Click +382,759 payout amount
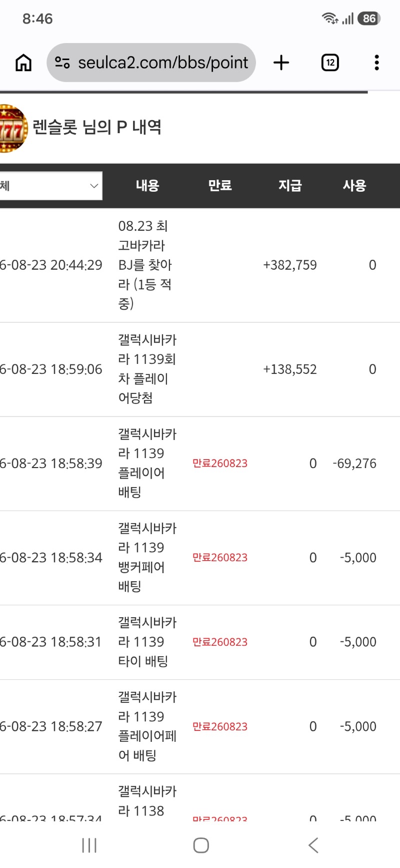Viewport: 400px width, 868px height. (x=290, y=265)
